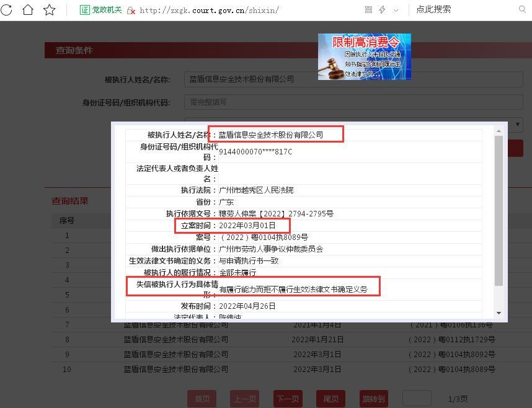Bookmark this page with the star icon
This screenshot has height=408, width=532.
50,10
